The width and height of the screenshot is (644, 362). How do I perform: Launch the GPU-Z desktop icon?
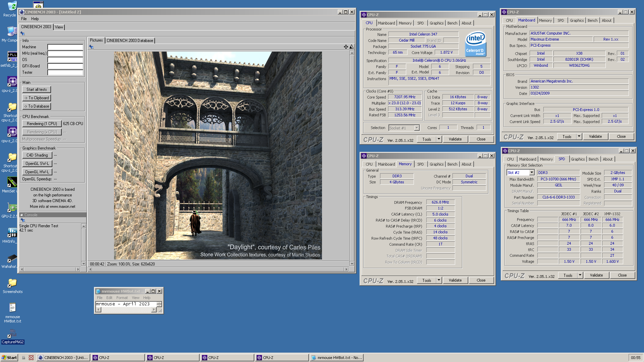[x=12, y=207]
